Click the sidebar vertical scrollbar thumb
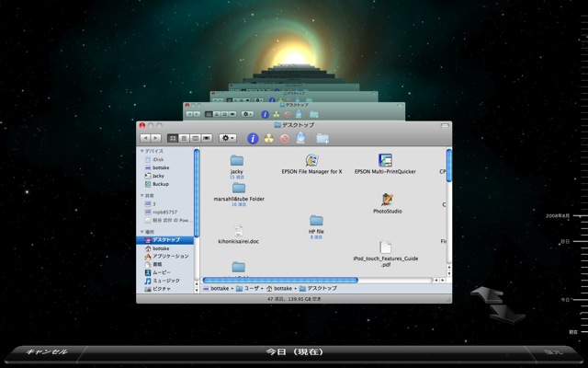Viewport: 588px width, 368px height. click(196, 193)
